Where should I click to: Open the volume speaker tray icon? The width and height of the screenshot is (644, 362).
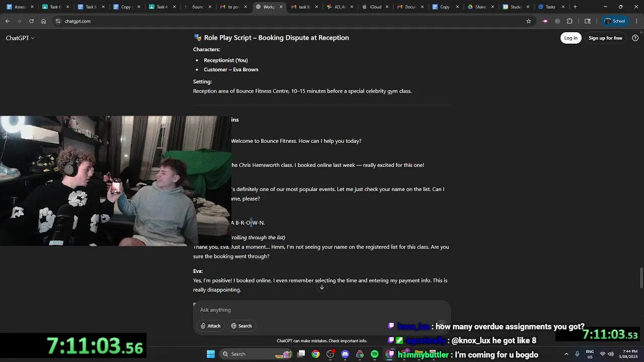click(x=610, y=354)
